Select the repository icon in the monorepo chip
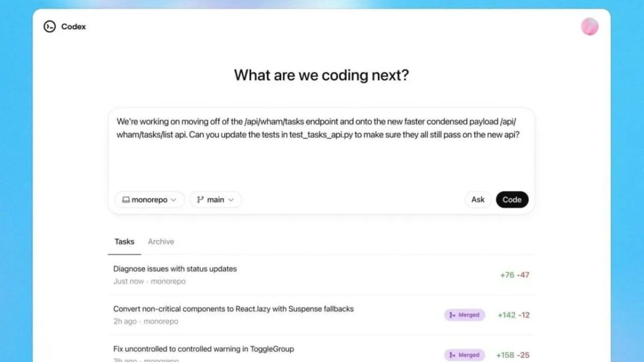This screenshot has width=644, height=362. coord(126,200)
